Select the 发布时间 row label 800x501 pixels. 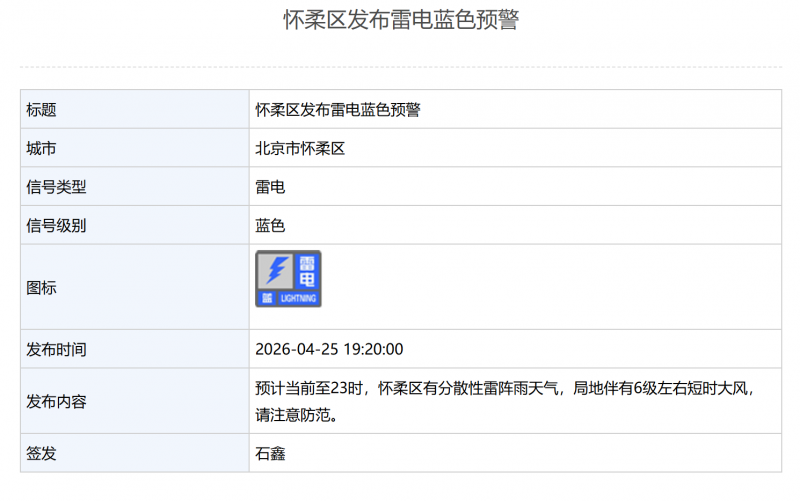pyautogui.click(x=56, y=350)
